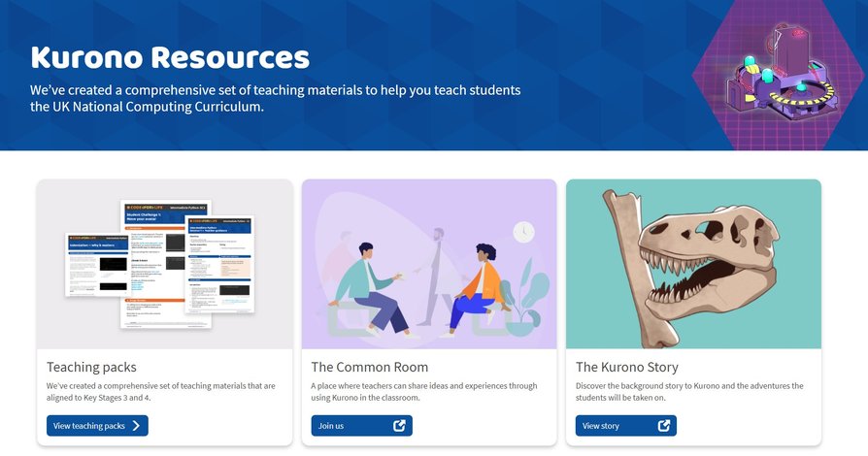
Task: Click the Indentation worksheet page on the left
Action: (x=97, y=265)
